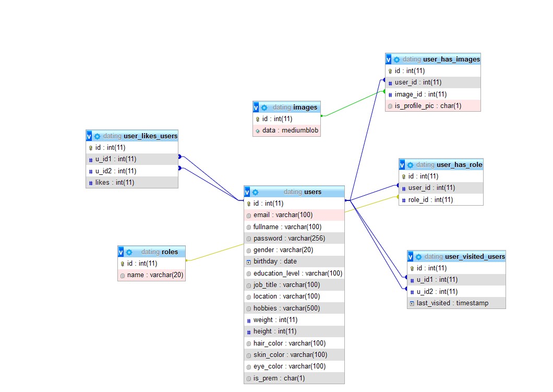Screen dimensions: 553x392
Task: Select 'hobbies : varchar(500)' row
Action: pos(294,308)
